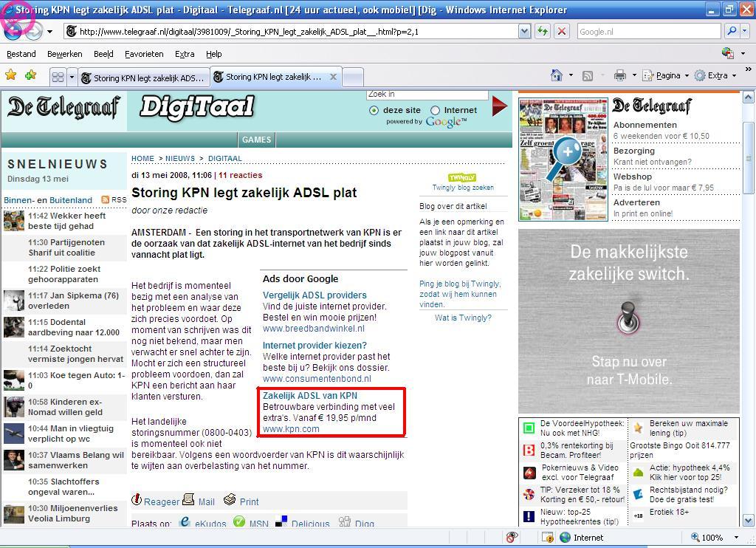Image resolution: width=756 pixels, height=548 pixels.
Task: Open the tab list dropdown arrow
Action: click(72, 78)
